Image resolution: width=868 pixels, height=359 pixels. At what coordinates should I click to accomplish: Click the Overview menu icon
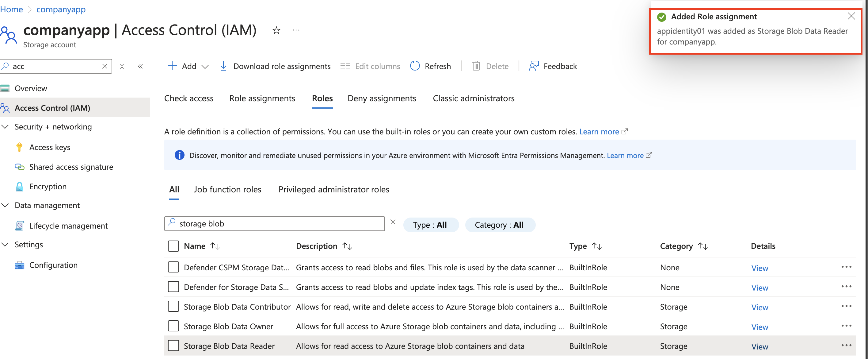click(5, 88)
